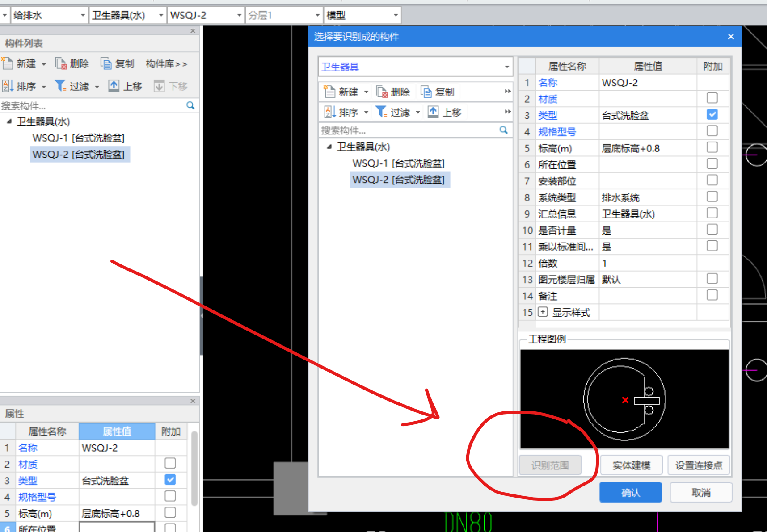Select WSQJ-2 [台式洗脸盆] in dialog tree
The height and width of the screenshot is (532, 767).
400,180
